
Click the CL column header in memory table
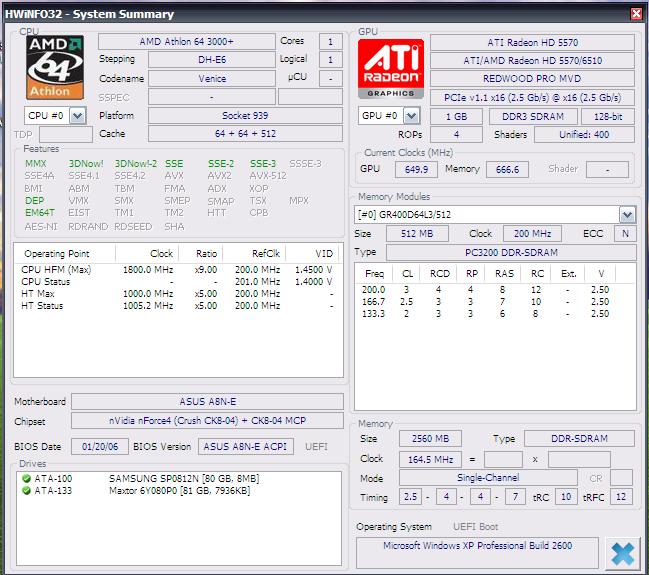coord(407,274)
